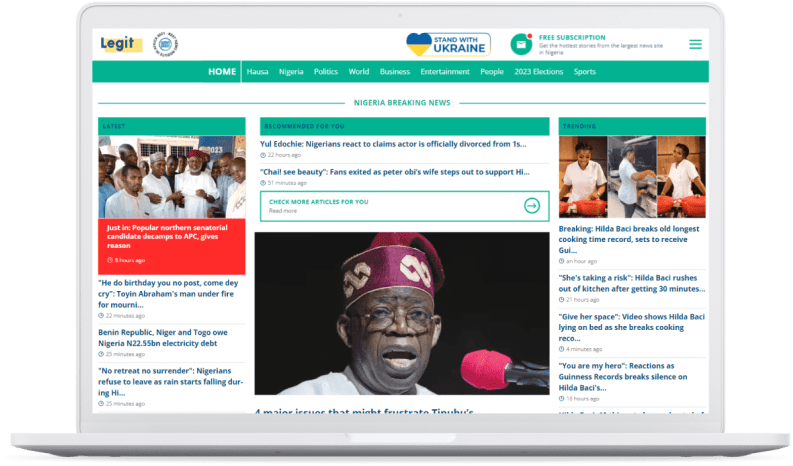The image size is (793, 466).
Task: Open the World section
Action: click(359, 72)
